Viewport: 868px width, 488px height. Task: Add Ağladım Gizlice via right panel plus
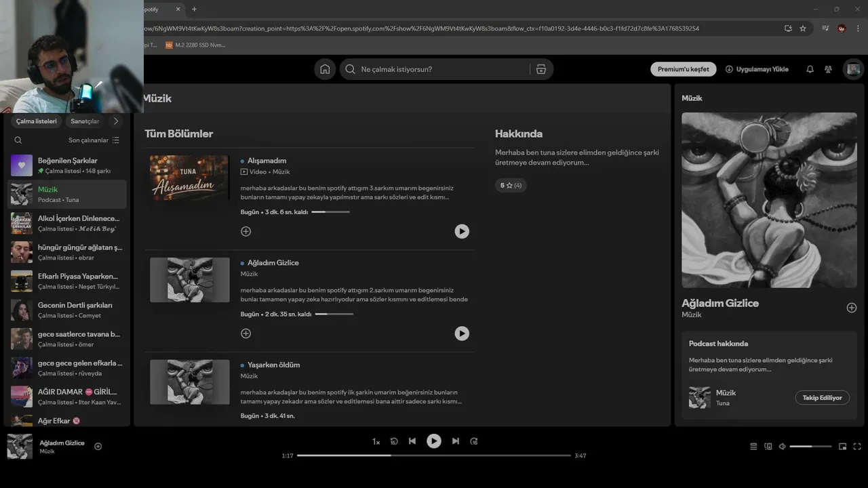coord(852,308)
